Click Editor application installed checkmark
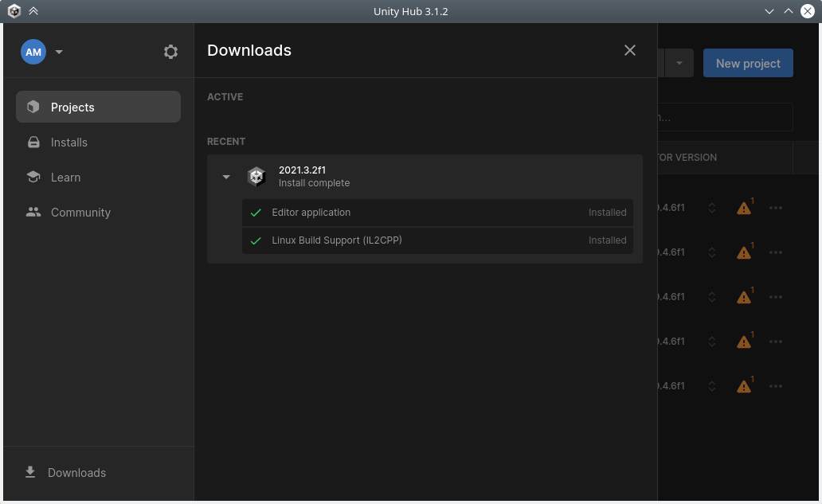Image resolution: width=822 pixels, height=504 pixels. [x=256, y=213]
